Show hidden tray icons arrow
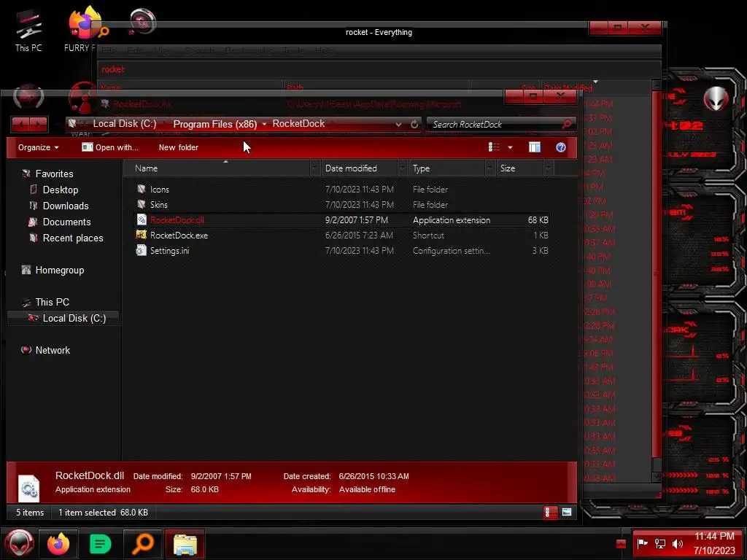Viewport: 747px width, 560px height. pyautogui.click(x=621, y=543)
